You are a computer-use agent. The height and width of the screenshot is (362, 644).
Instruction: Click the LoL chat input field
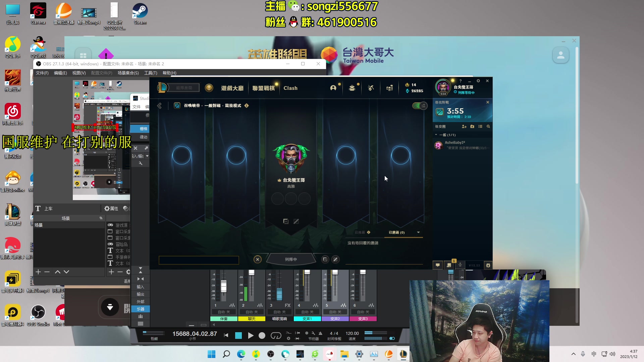pos(199,260)
